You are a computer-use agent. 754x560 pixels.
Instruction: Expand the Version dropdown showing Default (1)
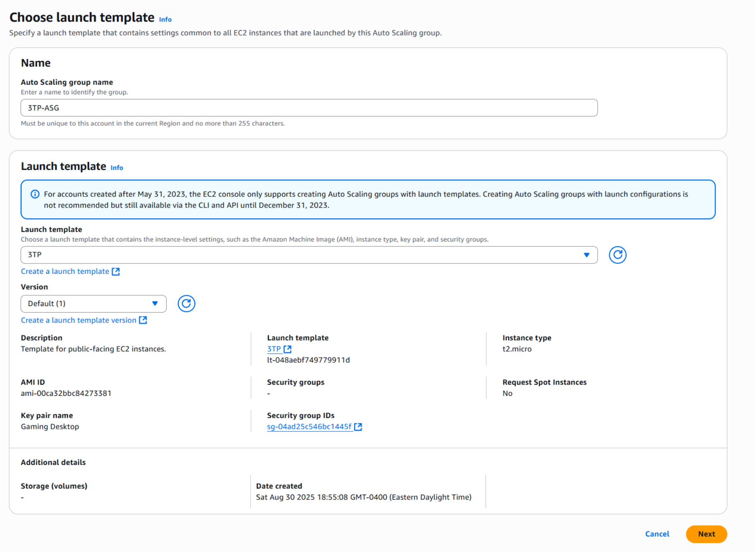click(93, 304)
